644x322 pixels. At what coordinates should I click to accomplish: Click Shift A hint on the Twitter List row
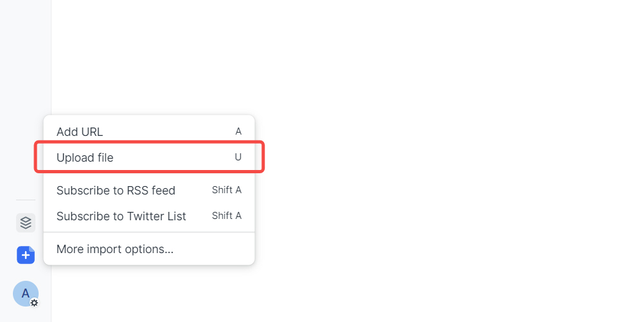tap(227, 216)
